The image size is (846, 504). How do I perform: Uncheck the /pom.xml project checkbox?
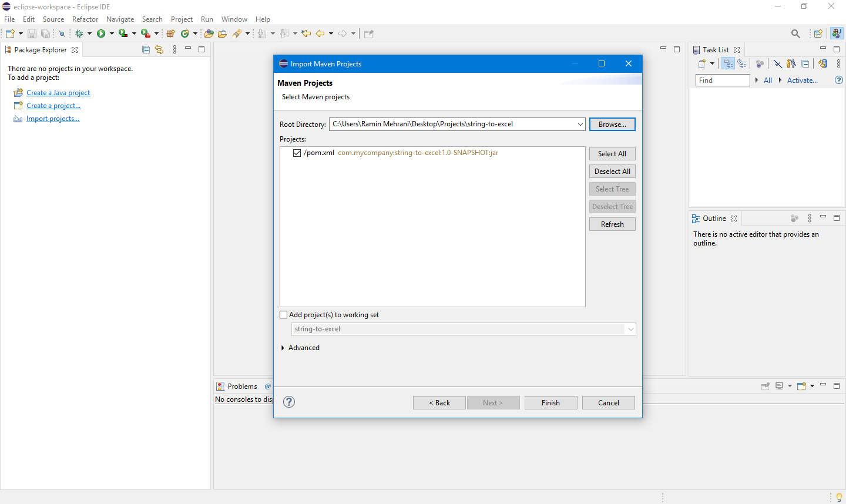pos(297,153)
